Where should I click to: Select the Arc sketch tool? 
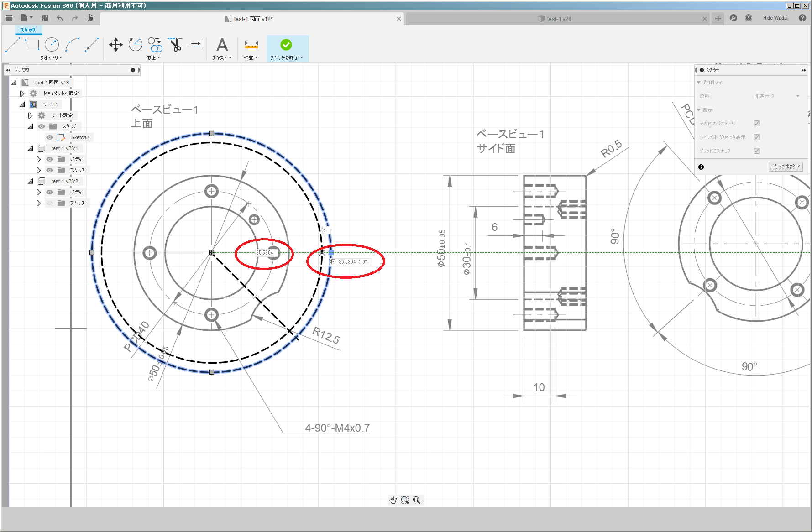click(72, 45)
